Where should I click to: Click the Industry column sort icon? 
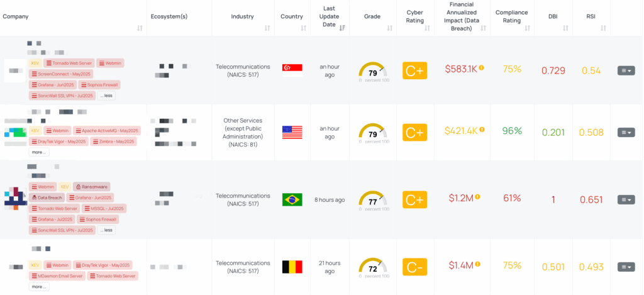[267, 28]
